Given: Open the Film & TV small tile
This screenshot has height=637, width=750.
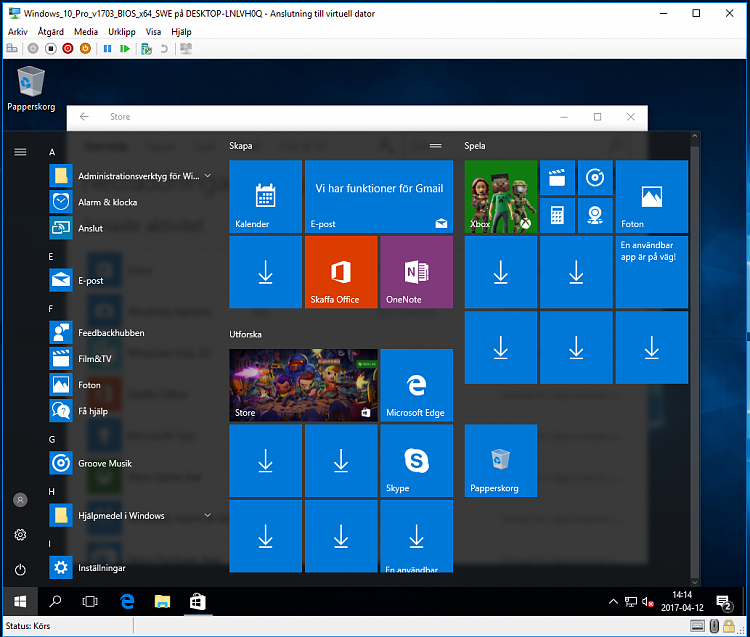Looking at the screenshot, I should tap(557, 178).
